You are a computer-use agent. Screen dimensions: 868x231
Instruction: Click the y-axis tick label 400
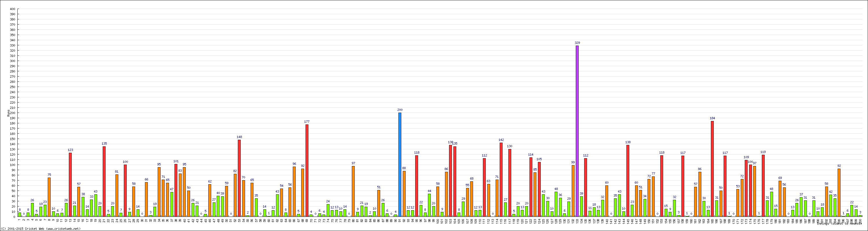pos(12,9)
